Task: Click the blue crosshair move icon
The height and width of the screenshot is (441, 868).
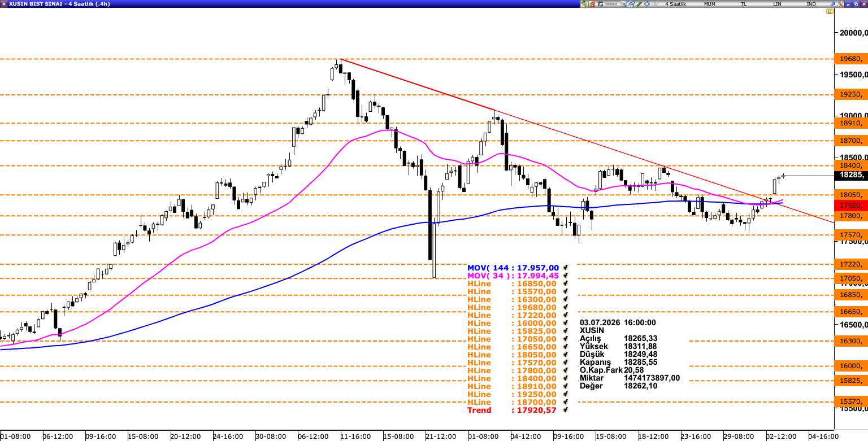Action: (x=646, y=4)
